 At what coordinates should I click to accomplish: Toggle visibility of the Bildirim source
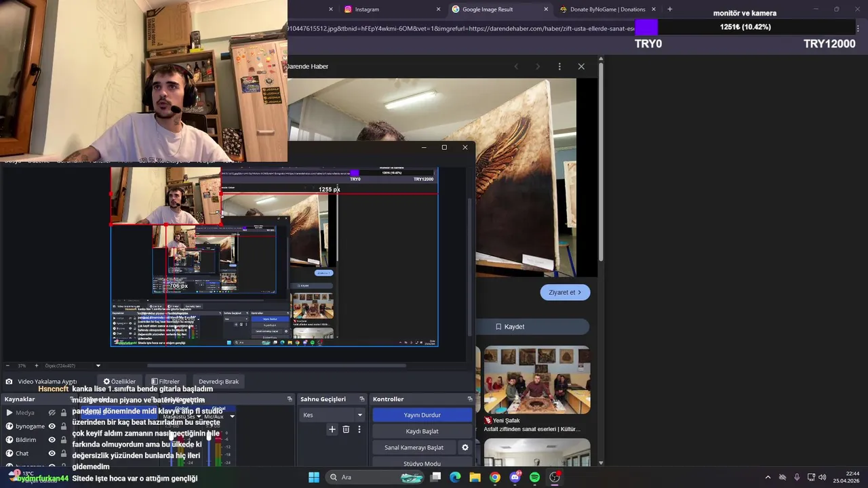(52, 440)
